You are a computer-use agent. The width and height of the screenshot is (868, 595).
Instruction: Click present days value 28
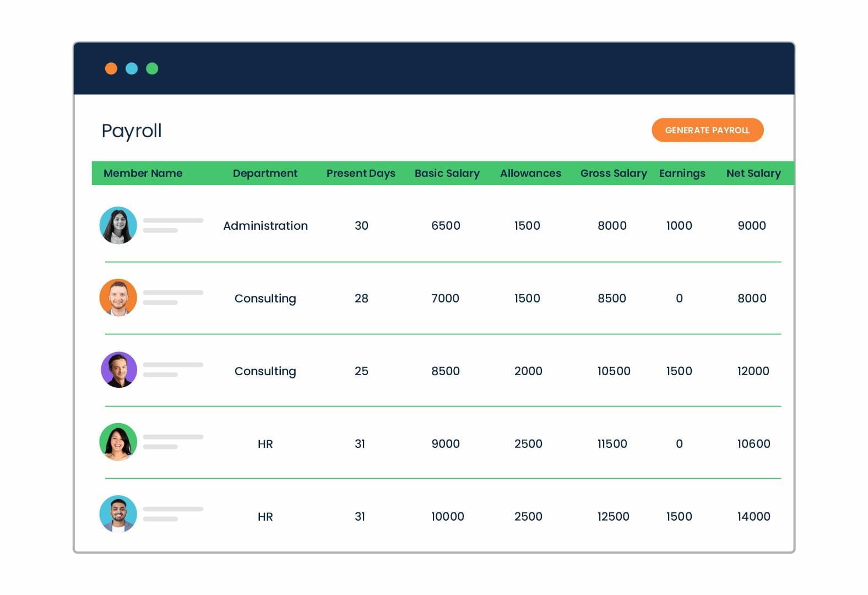361,298
